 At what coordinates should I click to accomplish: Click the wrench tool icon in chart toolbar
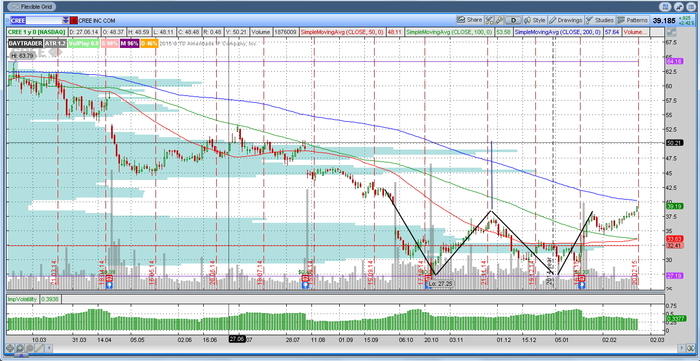[x=499, y=20]
